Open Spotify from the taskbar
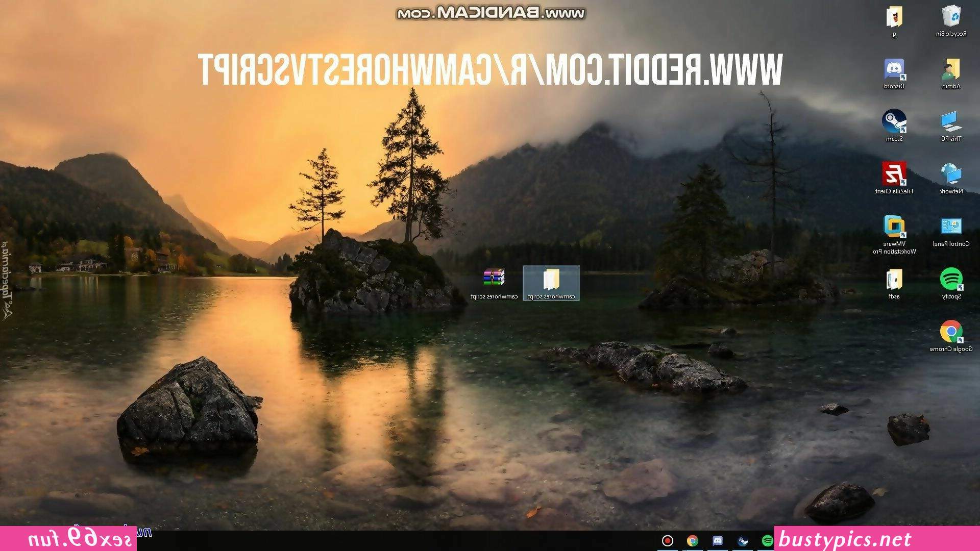The image size is (980, 551). coord(767,541)
